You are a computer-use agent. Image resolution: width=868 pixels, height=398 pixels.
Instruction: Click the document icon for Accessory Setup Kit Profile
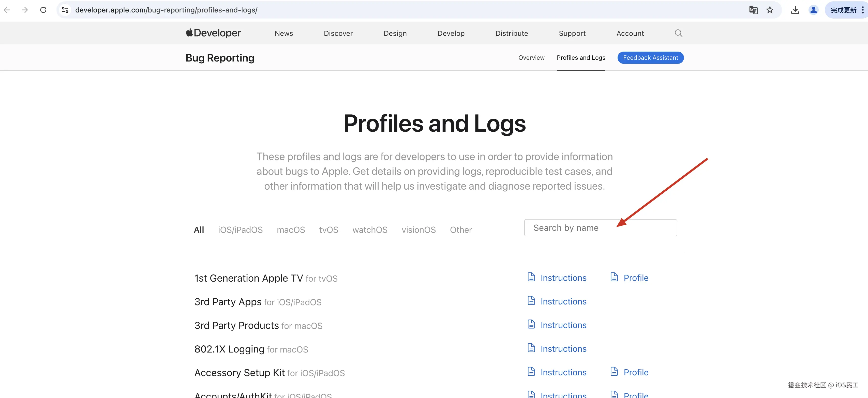(614, 372)
